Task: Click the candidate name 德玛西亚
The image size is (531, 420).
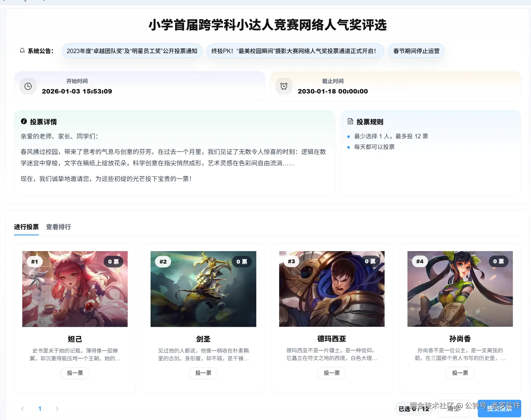Action: [x=332, y=339]
